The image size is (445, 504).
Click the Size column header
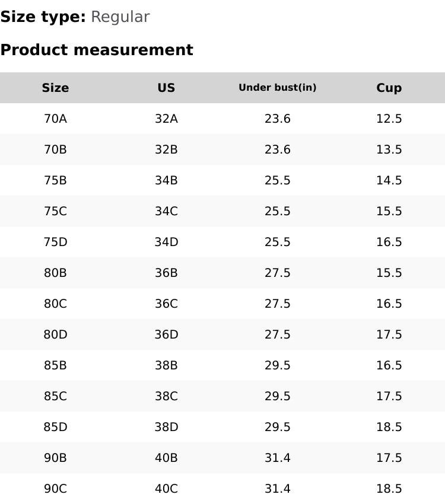(x=55, y=88)
